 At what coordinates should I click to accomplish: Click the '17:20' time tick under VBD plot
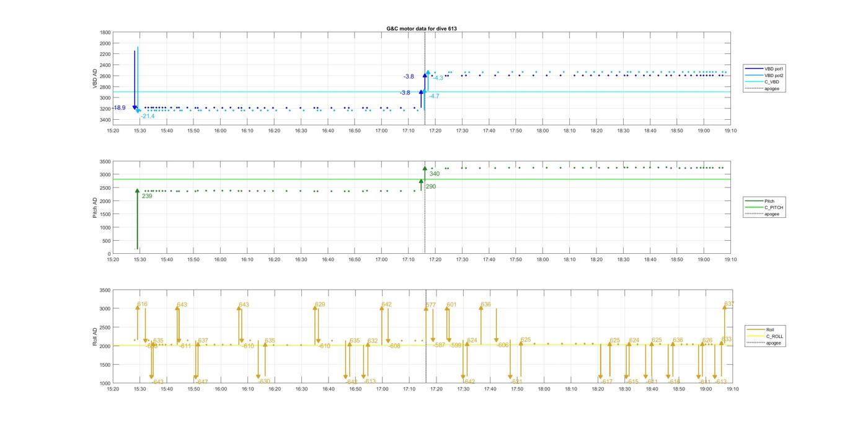coord(435,130)
